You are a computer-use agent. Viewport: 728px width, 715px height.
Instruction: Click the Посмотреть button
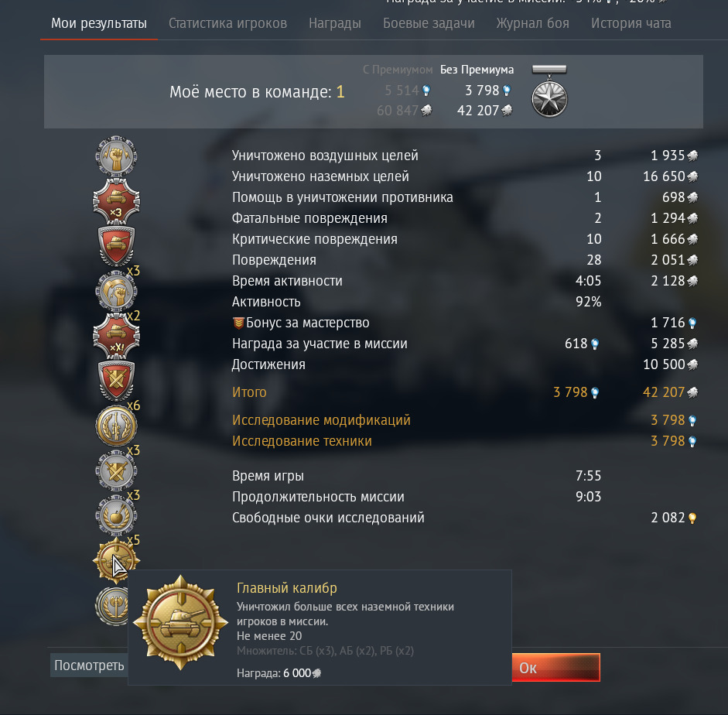89,665
